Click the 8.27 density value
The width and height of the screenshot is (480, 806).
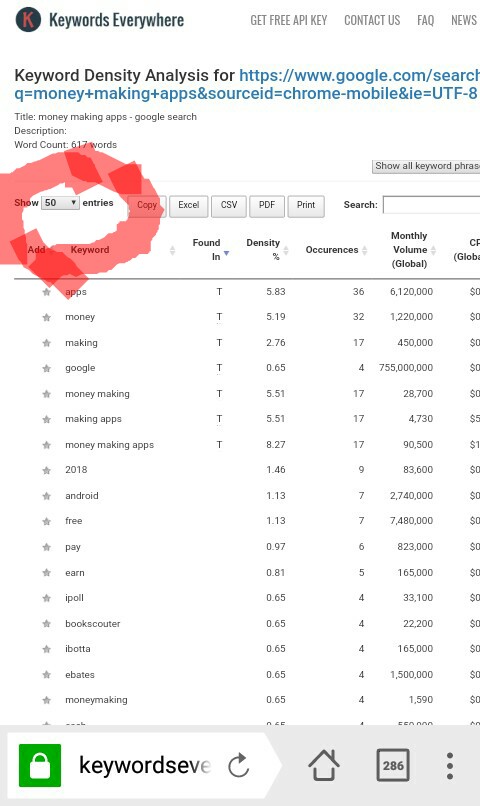[275, 445]
